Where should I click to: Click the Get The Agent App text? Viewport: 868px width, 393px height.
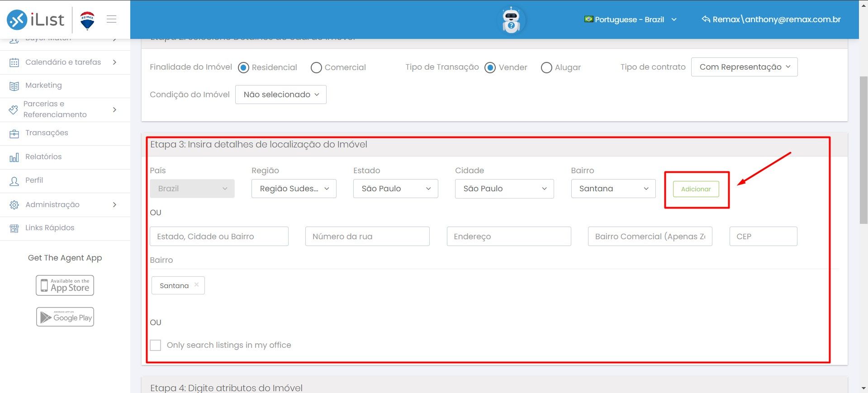(x=65, y=258)
